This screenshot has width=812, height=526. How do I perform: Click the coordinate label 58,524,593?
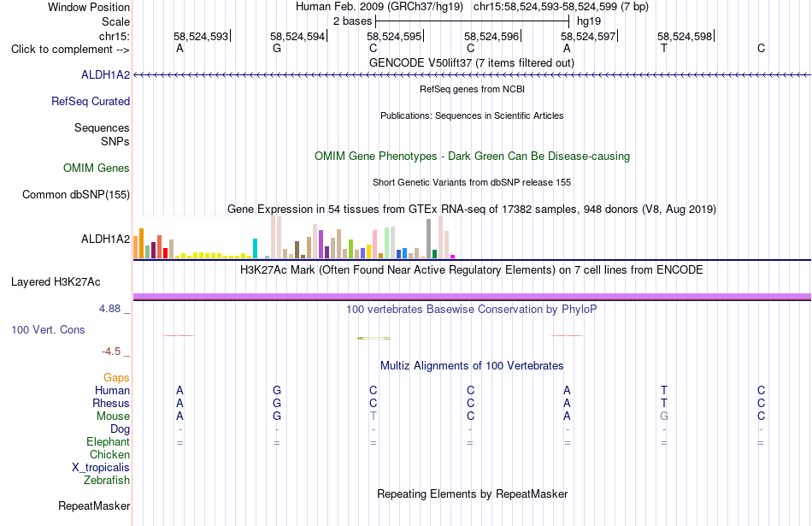tap(201, 36)
